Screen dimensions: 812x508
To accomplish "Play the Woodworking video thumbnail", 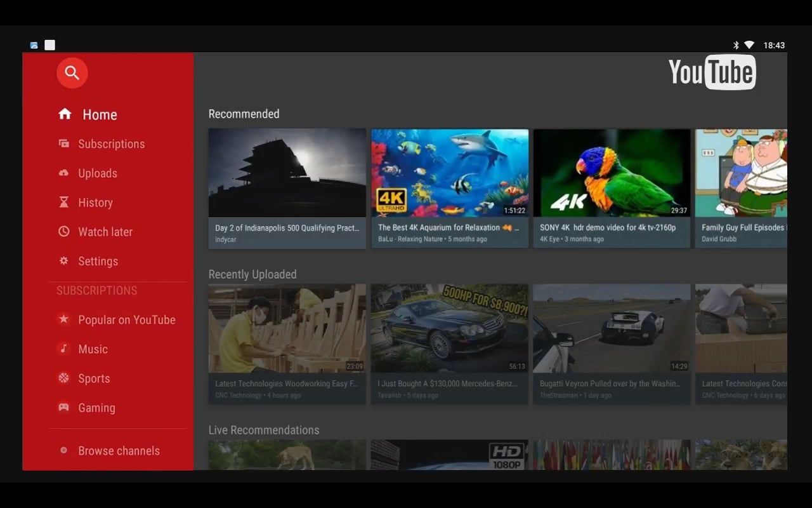I will click(x=287, y=328).
